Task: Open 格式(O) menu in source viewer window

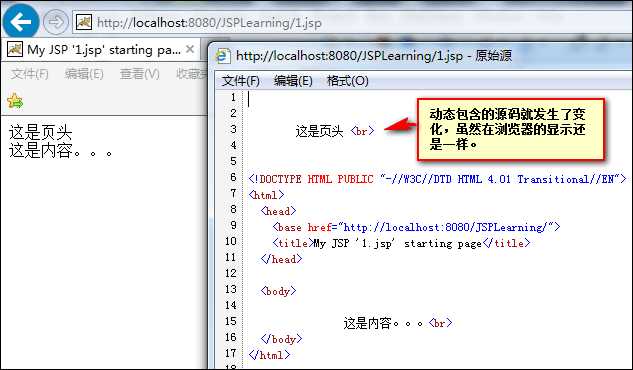Action: (x=348, y=81)
